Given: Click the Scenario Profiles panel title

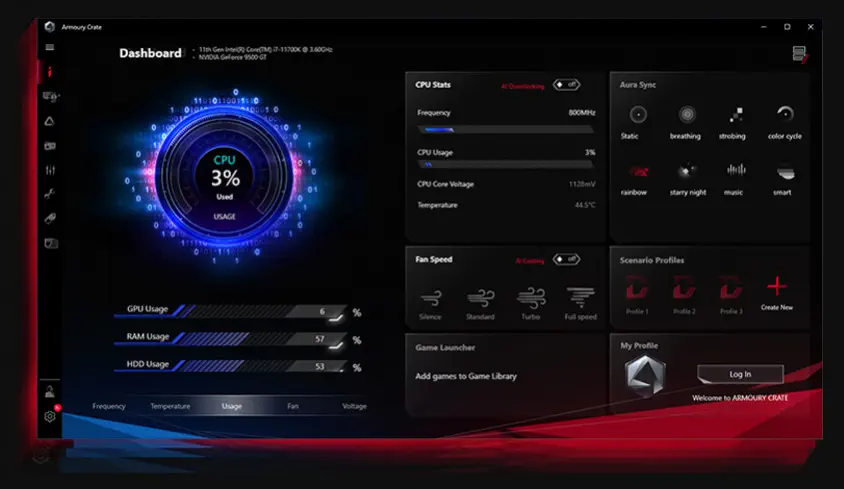Looking at the screenshot, I should [652, 260].
